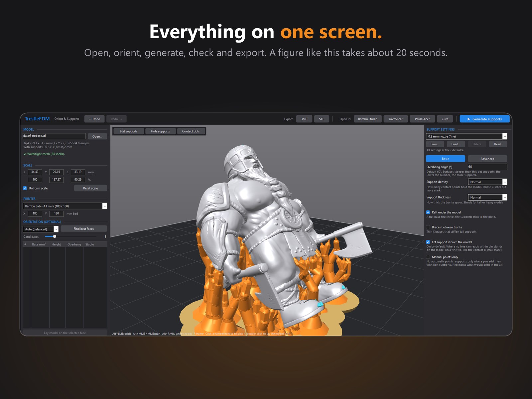Undo the last action
Image resolution: width=532 pixels, height=399 pixels.
[x=94, y=119]
